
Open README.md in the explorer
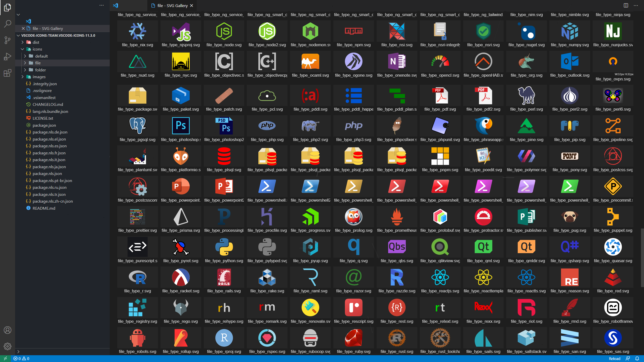coord(44,208)
